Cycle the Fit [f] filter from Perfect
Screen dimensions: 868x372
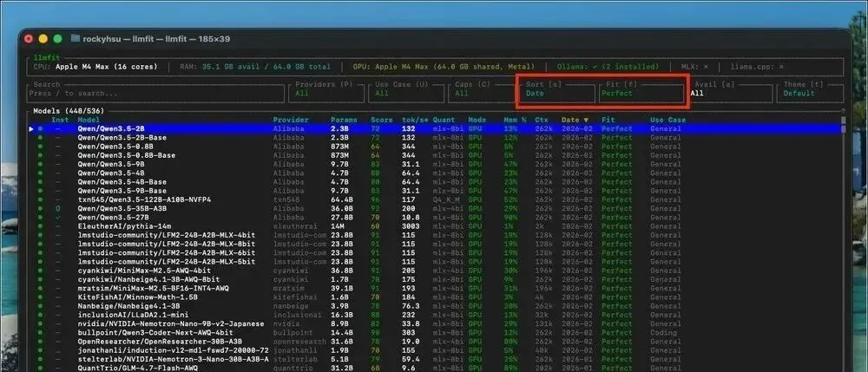pyautogui.click(x=642, y=94)
